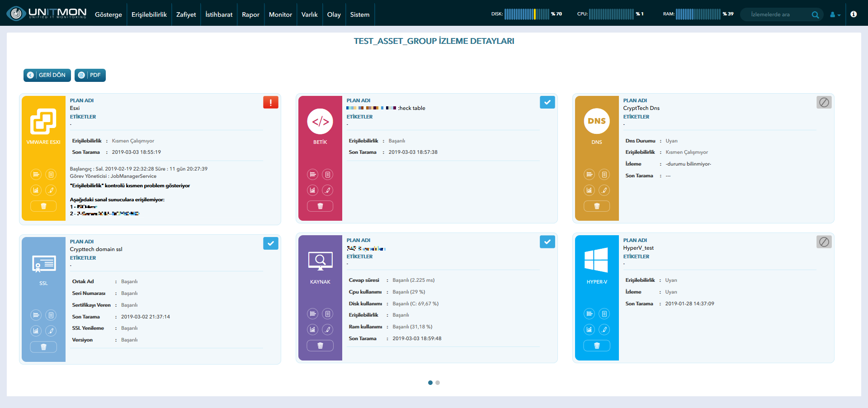The image size is (868, 408).
Task: Click the pencil edit icon on DNS card
Action: pos(604,190)
